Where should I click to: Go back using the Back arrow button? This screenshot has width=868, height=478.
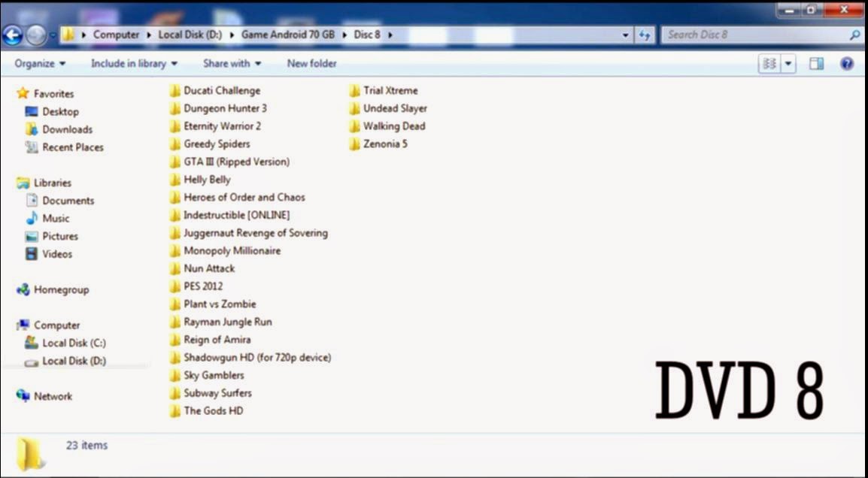(x=12, y=35)
